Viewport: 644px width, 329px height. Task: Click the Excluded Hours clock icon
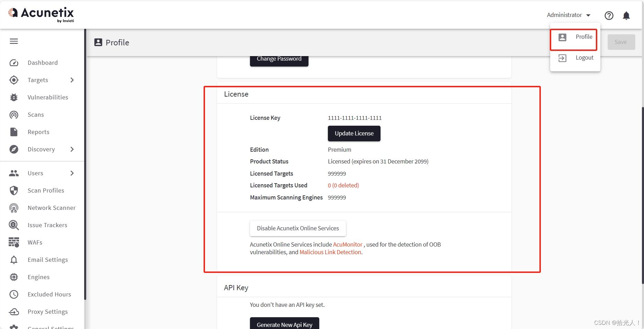pos(14,294)
